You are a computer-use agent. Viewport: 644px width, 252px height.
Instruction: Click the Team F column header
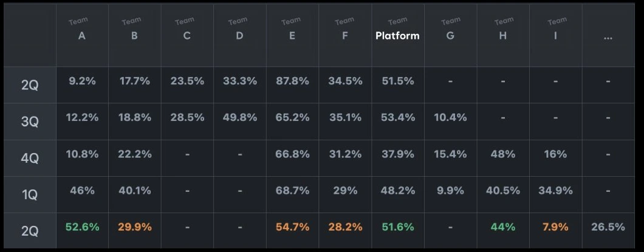coord(345,35)
